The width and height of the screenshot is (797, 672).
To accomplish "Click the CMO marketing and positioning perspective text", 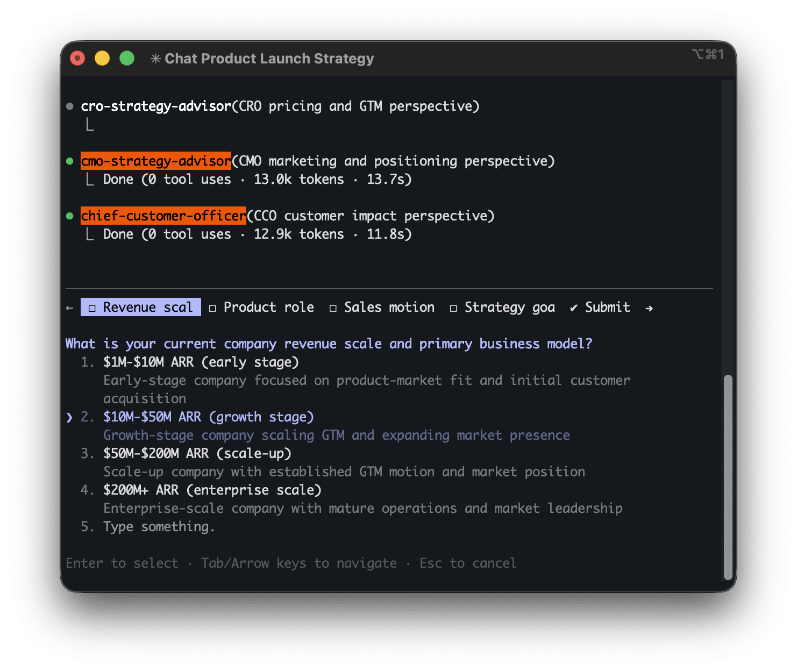I will 393,161.
